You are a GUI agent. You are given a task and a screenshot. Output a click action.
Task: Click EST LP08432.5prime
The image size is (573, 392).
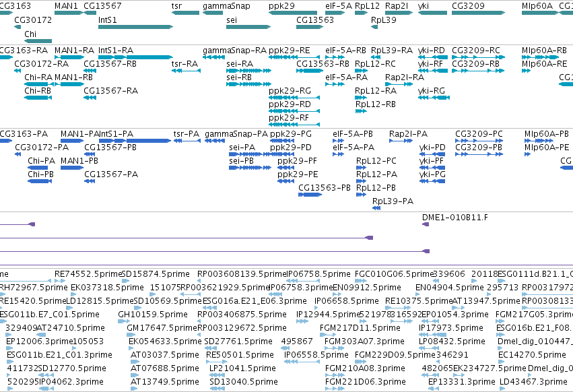[452, 341]
